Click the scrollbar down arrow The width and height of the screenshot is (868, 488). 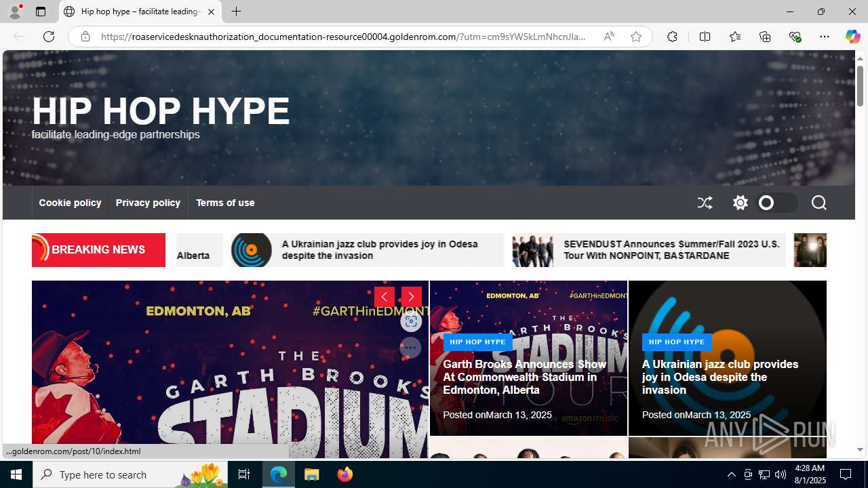pyautogui.click(x=860, y=450)
